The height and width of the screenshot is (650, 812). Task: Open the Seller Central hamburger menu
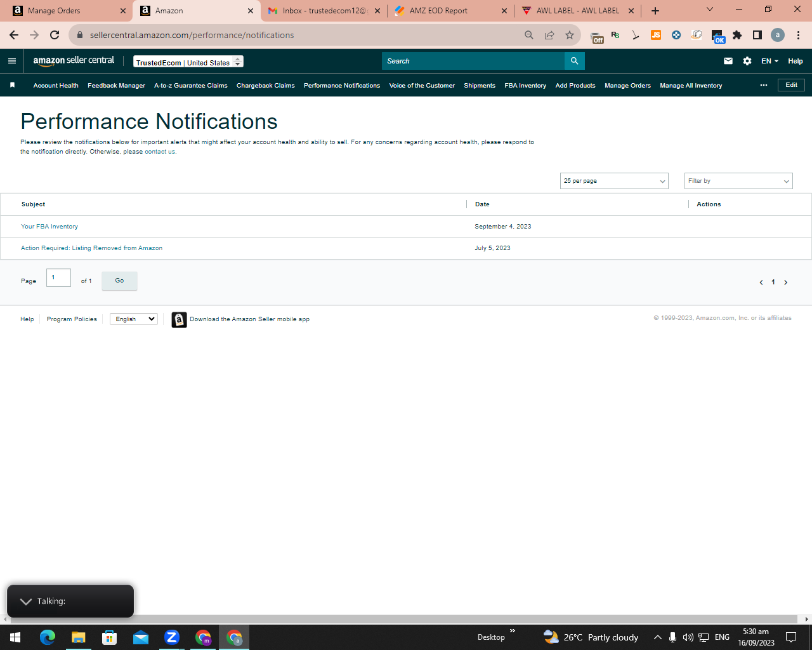click(11, 61)
